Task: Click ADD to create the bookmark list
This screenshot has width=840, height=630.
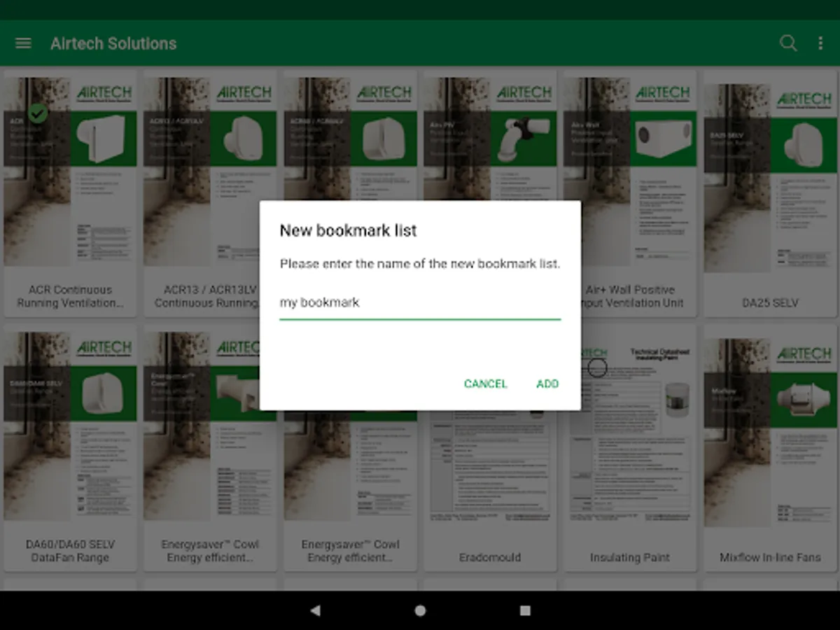Action: (x=547, y=384)
